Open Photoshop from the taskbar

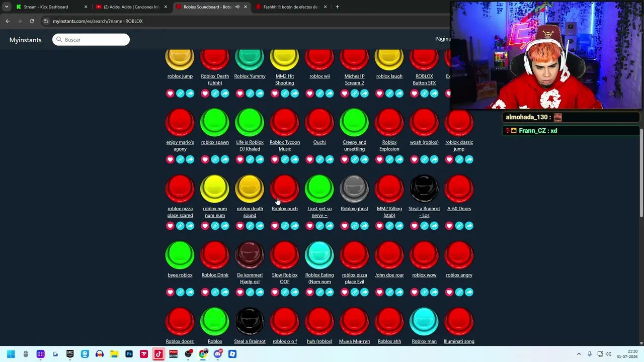pos(129,354)
